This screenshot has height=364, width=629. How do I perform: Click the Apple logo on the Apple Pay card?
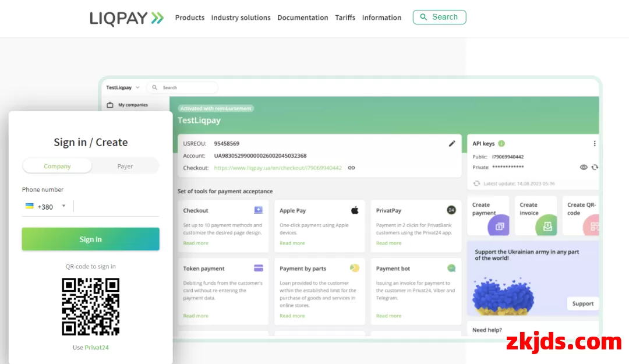click(355, 210)
